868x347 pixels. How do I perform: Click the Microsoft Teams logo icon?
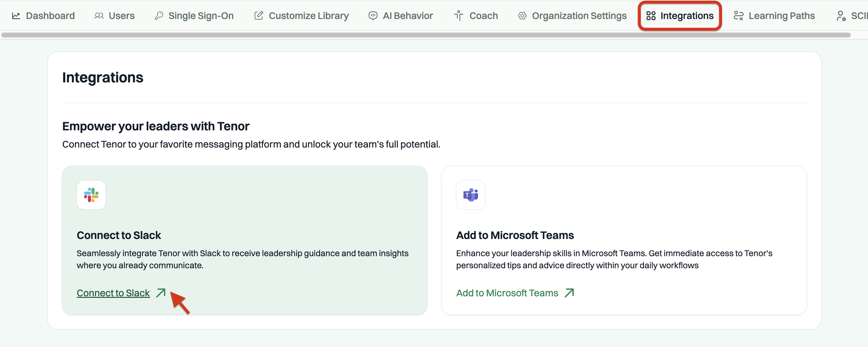[471, 195]
